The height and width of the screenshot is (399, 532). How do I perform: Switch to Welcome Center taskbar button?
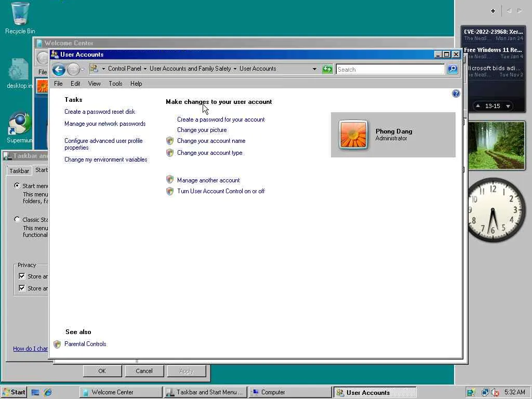click(x=121, y=392)
